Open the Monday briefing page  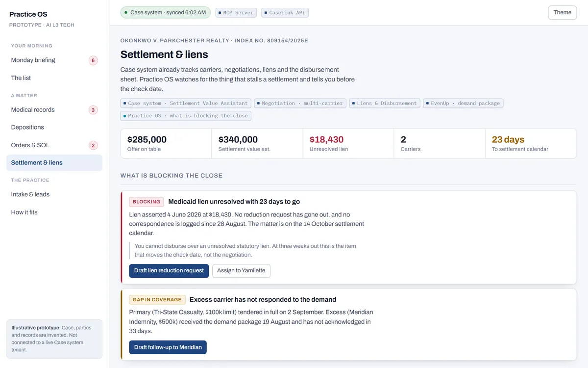(54, 60)
